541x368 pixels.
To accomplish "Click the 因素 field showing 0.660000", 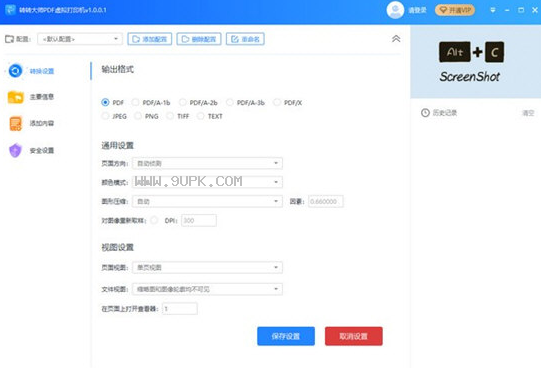I will point(325,201).
